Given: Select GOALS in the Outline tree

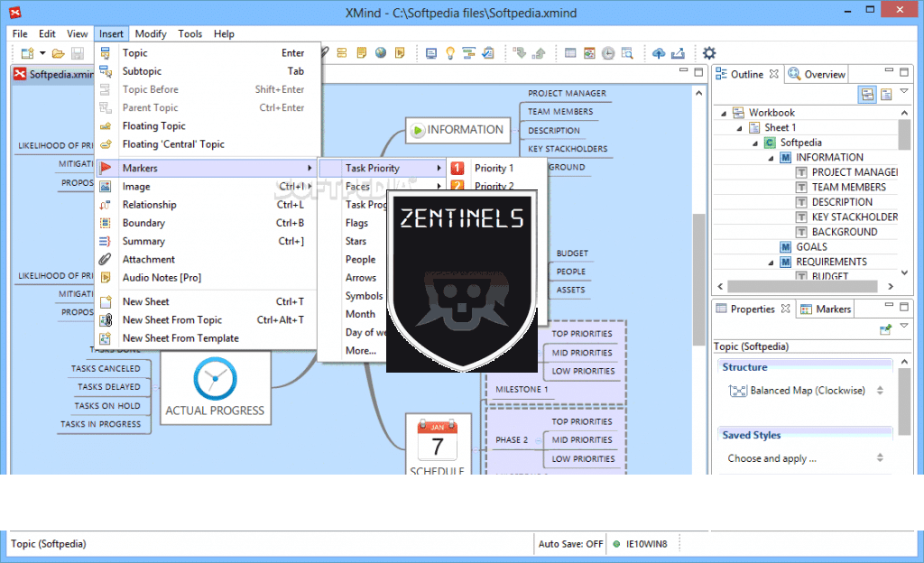Looking at the screenshot, I should coord(811,247).
